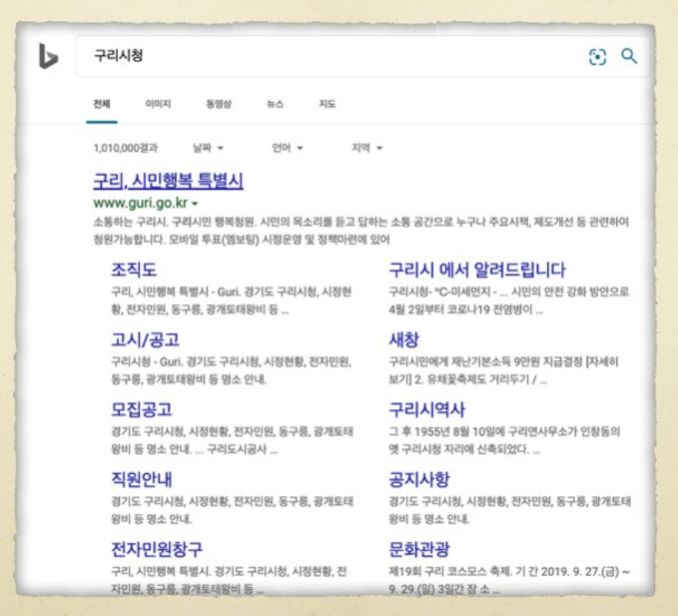Screen dimensions: 678x616
Task: Click the magnifier search icon
Action: pos(629,56)
